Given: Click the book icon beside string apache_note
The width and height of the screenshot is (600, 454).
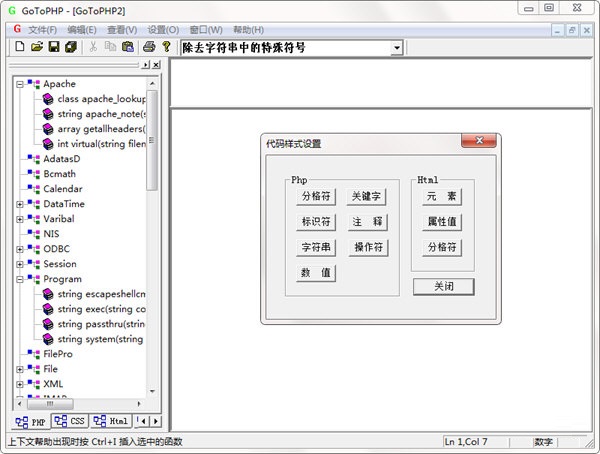Looking at the screenshot, I should [48, 114].
